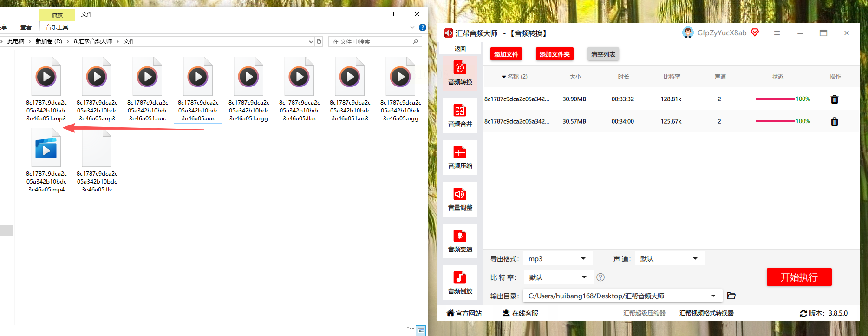Switch Explorer to details view toggle

[411, 330]
